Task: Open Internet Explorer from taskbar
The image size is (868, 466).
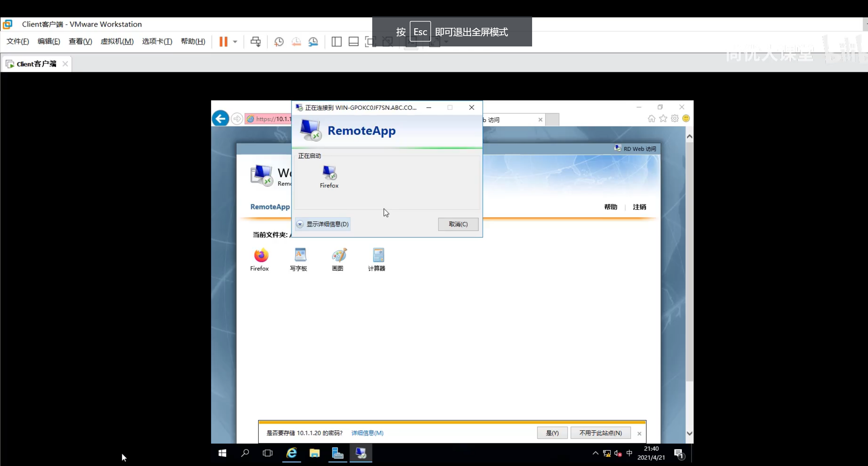Action: tap(291, 453)
